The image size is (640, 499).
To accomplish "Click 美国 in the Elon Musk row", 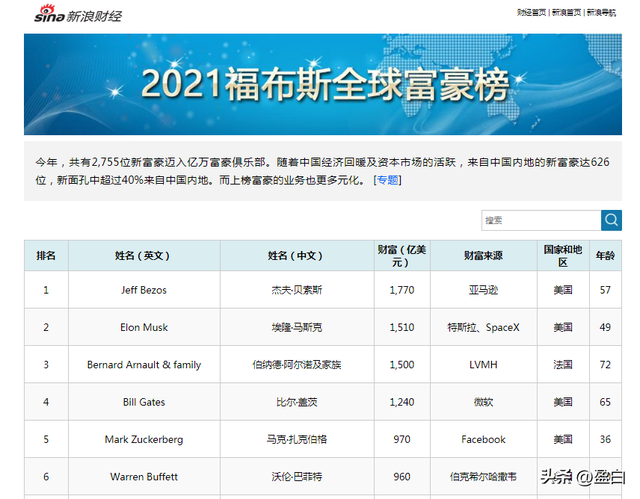I will click(563, 327).
